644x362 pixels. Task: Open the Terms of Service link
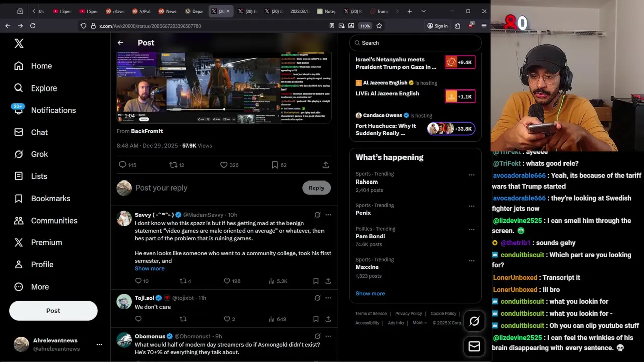pyautogui.click(x=371, y=314)
